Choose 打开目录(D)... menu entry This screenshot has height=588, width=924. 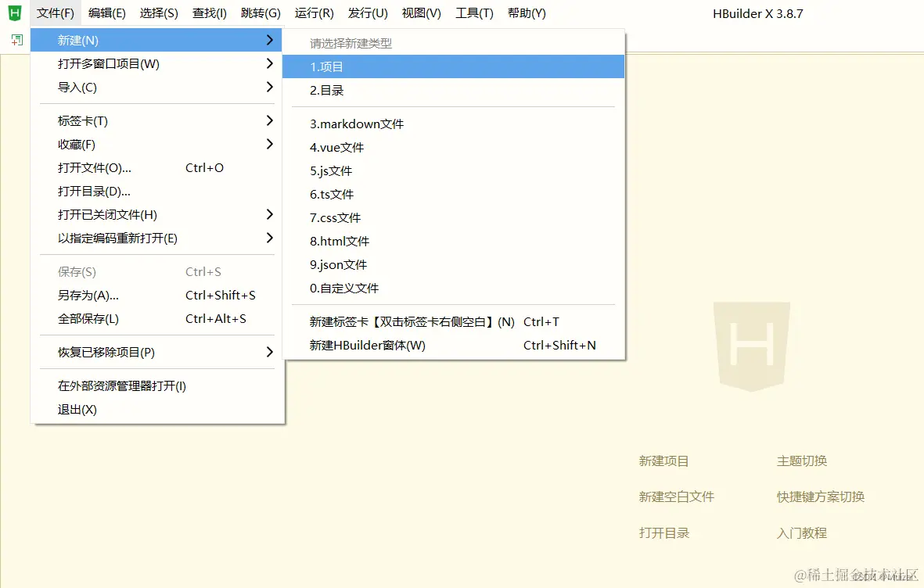156,192
